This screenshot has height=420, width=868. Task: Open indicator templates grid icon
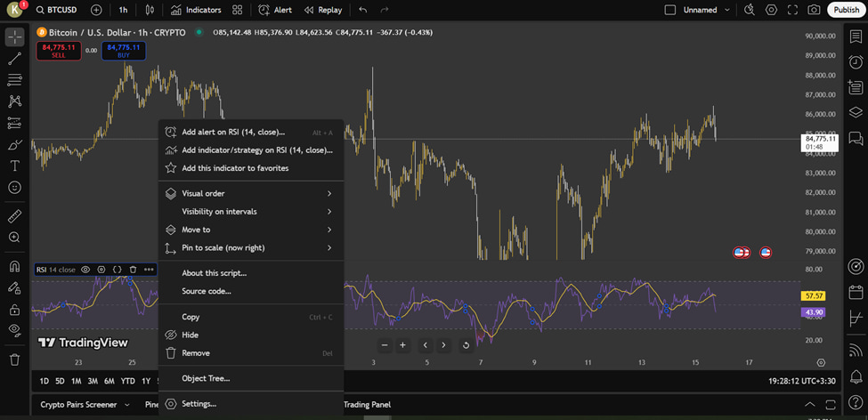[238, 10]
